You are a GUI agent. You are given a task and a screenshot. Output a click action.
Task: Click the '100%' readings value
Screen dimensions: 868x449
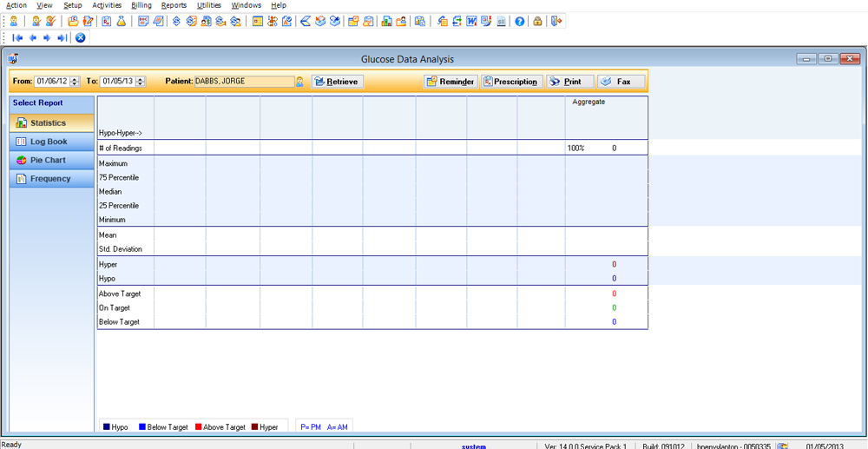575,149
